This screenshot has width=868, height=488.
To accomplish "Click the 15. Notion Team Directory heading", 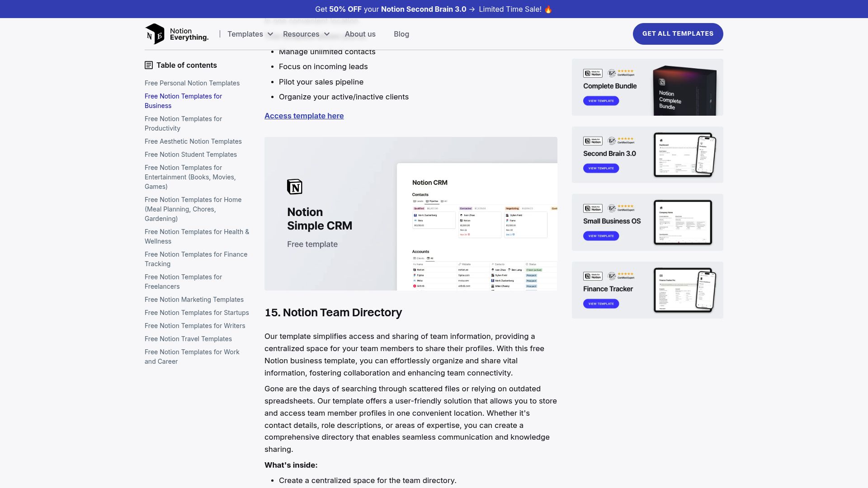I will pyautogui.click(x=333, y=313).
